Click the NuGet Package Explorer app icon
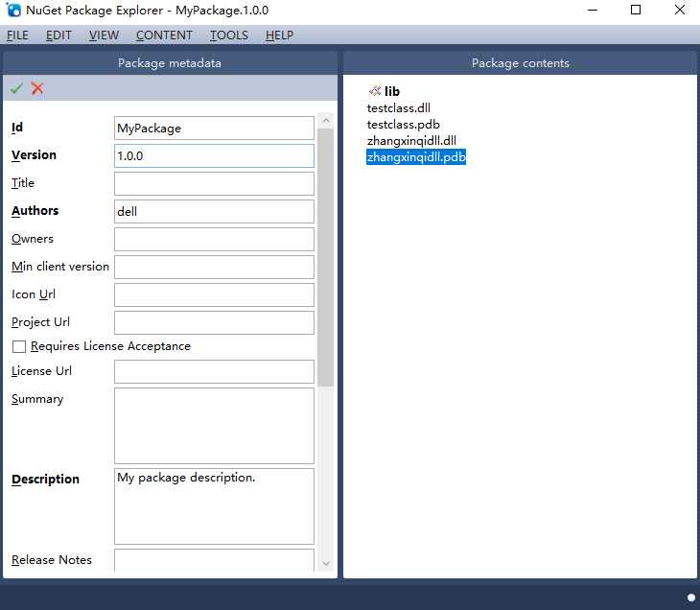 pos(13,10)
